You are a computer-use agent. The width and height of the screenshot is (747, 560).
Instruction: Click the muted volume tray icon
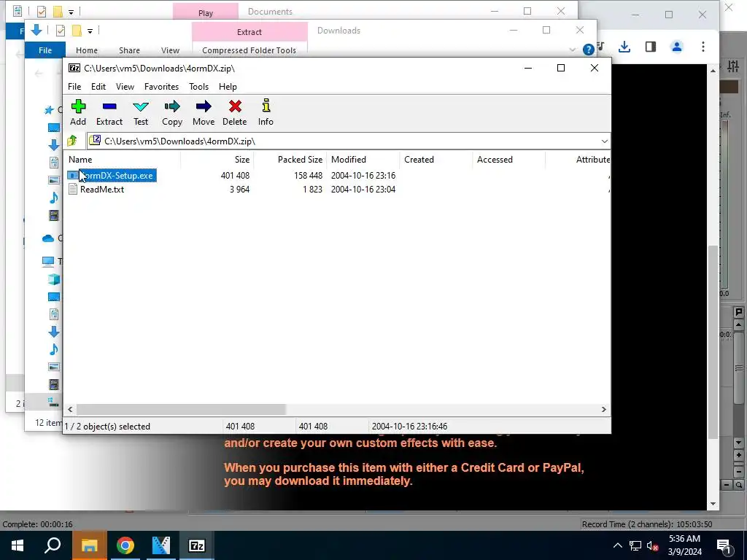(x=652, y=545)
